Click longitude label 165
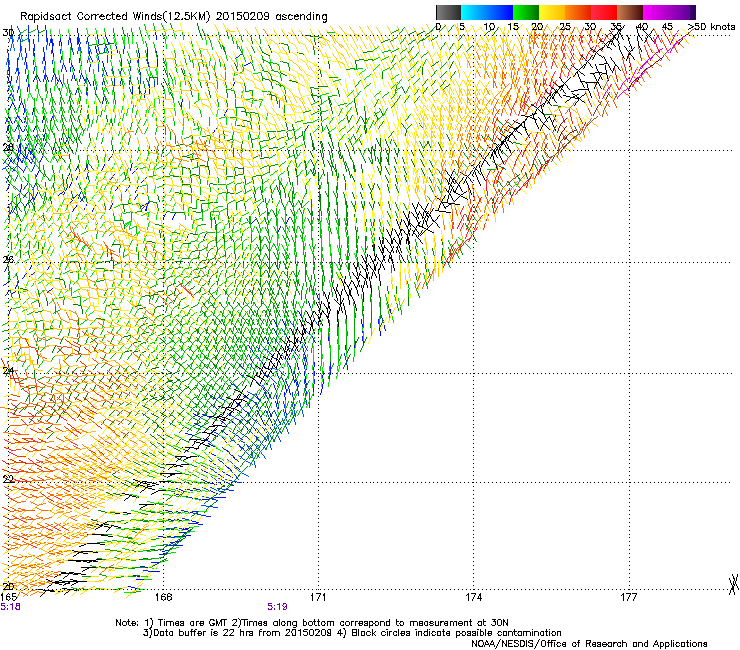The width and height of the screenshot is (740, 650). click(x=8, y=597)
